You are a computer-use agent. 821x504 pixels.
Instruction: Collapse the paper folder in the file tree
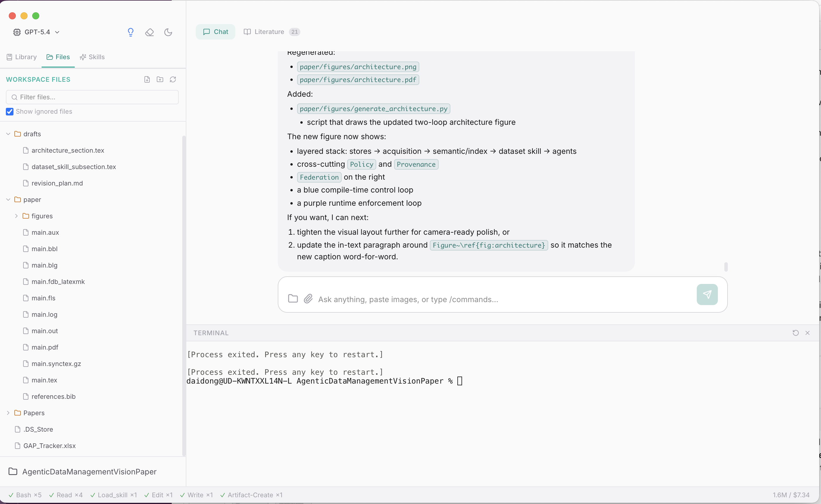[8, 199]
